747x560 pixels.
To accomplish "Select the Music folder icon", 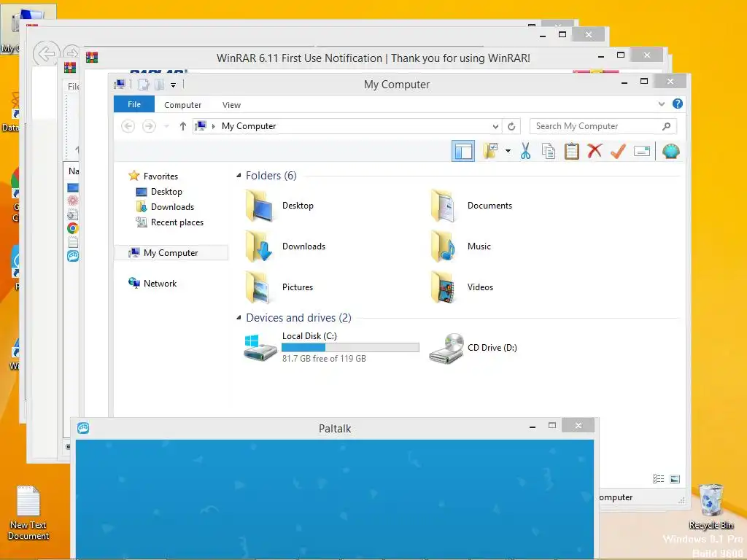I will pos(444,246).
